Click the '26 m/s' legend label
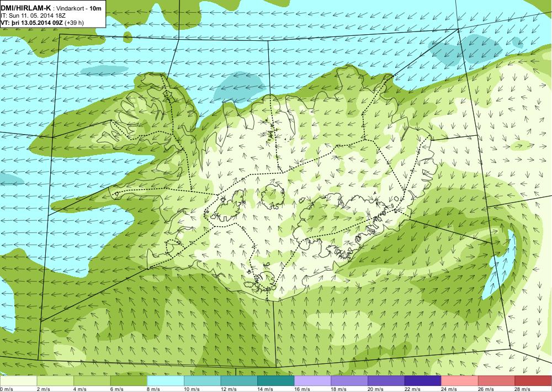The height and width of the screenshot is (392, 552). click(x=486, y=389)
